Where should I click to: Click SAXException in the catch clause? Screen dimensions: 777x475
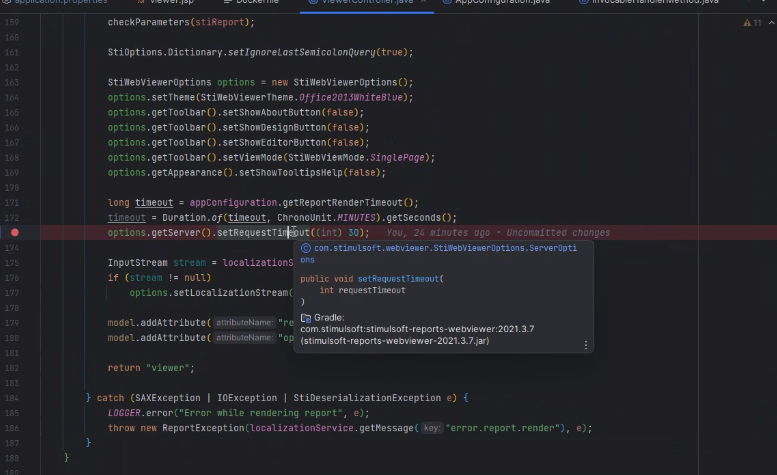pyautogui.click(x=167, y=398)
